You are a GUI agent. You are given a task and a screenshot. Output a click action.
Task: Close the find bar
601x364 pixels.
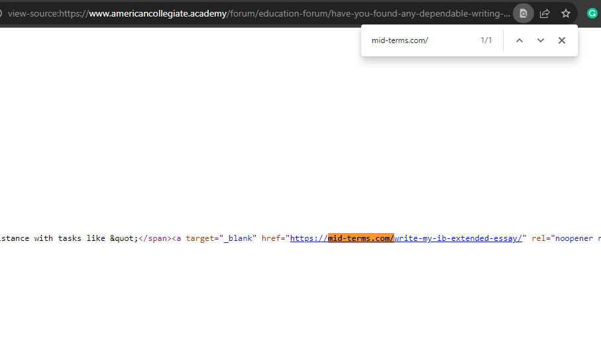(562, 40)
